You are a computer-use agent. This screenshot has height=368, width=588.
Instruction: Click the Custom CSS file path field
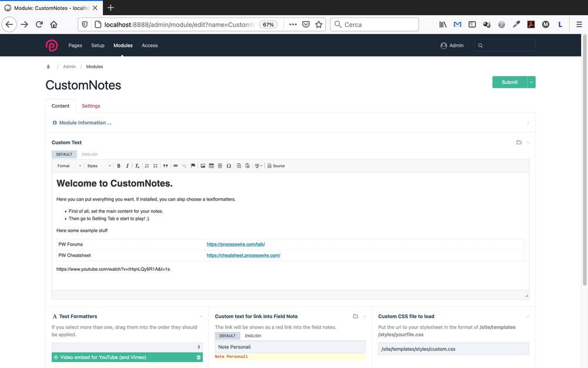[x=453, y=349]
